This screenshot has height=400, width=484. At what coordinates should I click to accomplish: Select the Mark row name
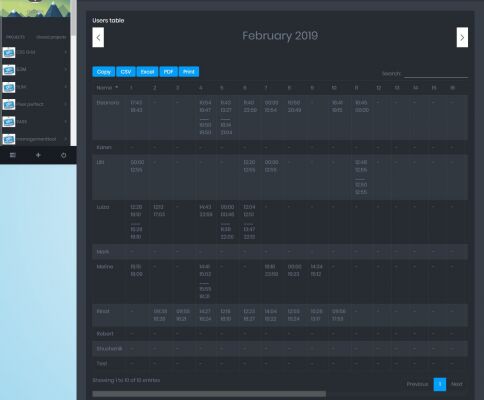coord(102,252)
